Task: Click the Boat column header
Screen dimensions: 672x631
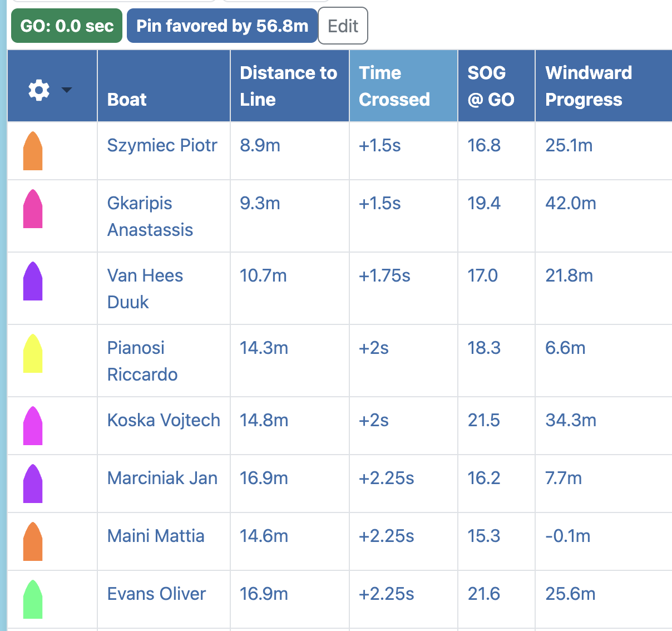Action: (127, 100)
